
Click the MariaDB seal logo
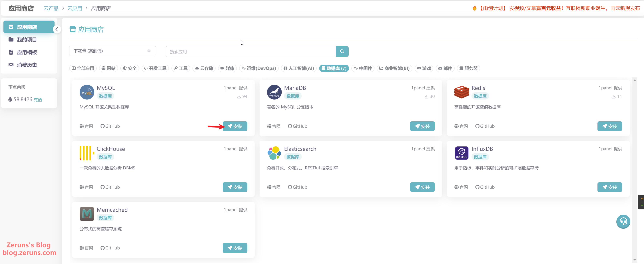point(274,92)
